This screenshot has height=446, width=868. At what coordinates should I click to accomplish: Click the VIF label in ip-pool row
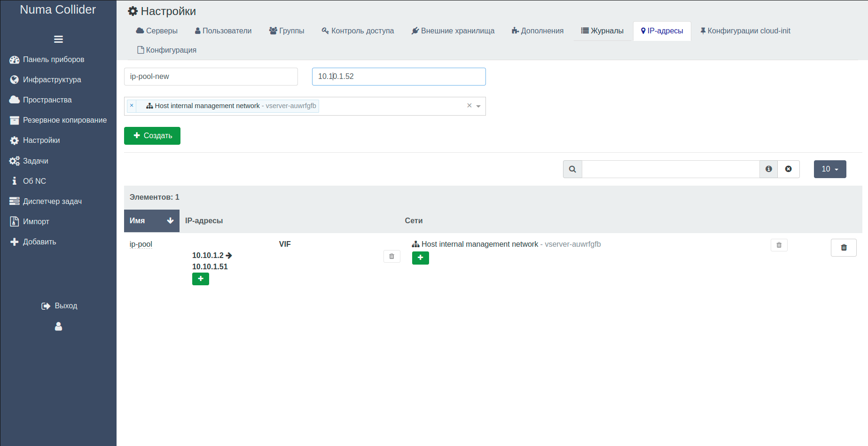click(285, 244)
